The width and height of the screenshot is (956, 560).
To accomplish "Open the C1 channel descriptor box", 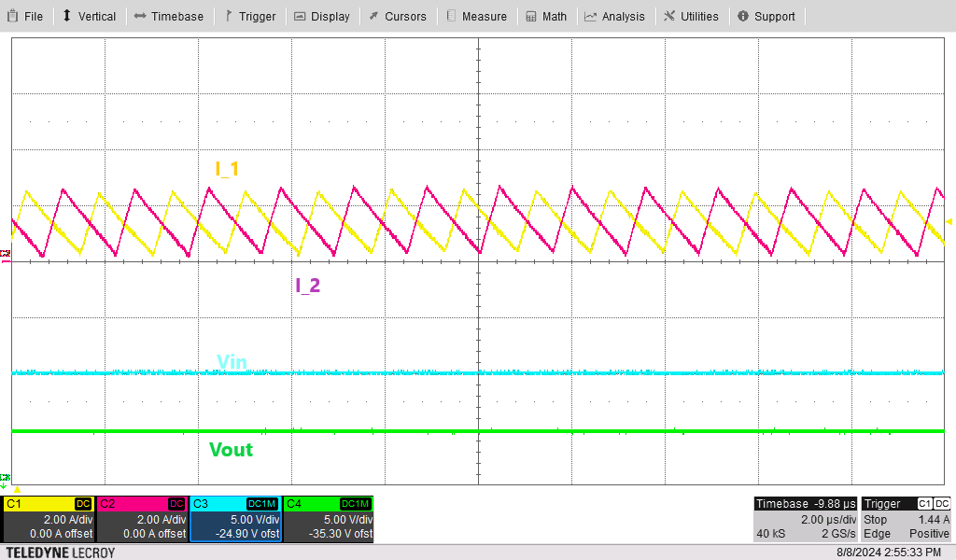I will (x=49, y=519).
